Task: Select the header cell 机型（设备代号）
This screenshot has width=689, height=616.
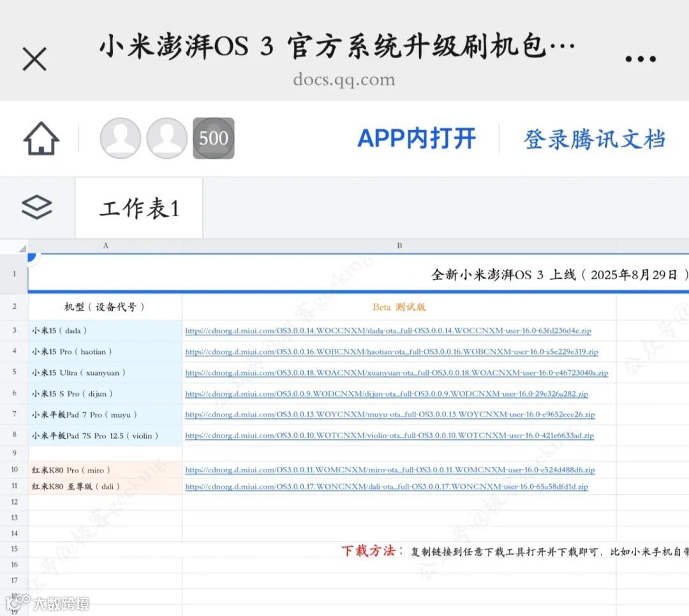Action: (105, 307)
